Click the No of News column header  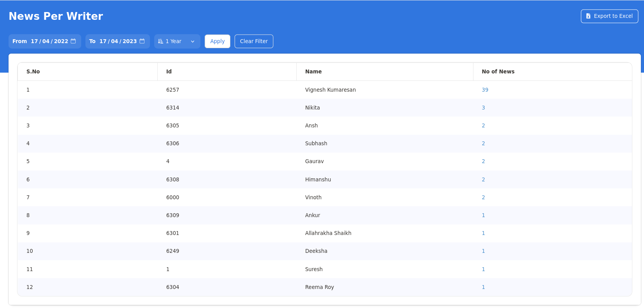pyautogui.click(x=498, y=71)
